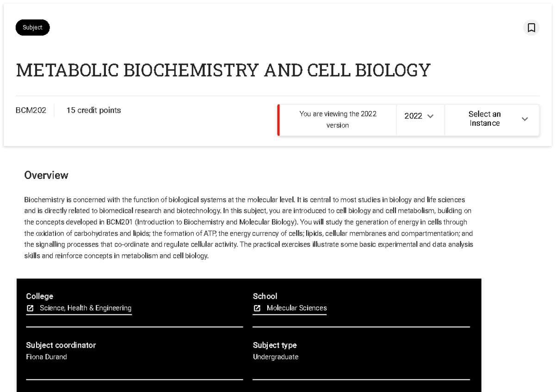Click the bookmark icon to save subject

click(531, 28)
